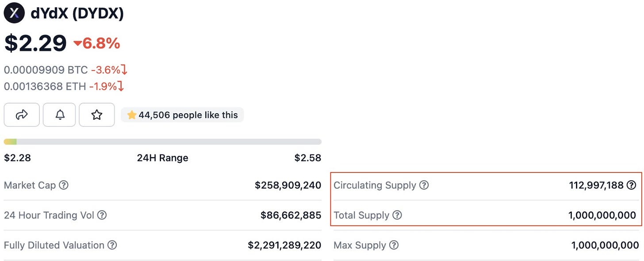The height and width of the screenshot is (261, 644).
Task: Click the dYdX (DYDX) title
Action: click(77, 13)
